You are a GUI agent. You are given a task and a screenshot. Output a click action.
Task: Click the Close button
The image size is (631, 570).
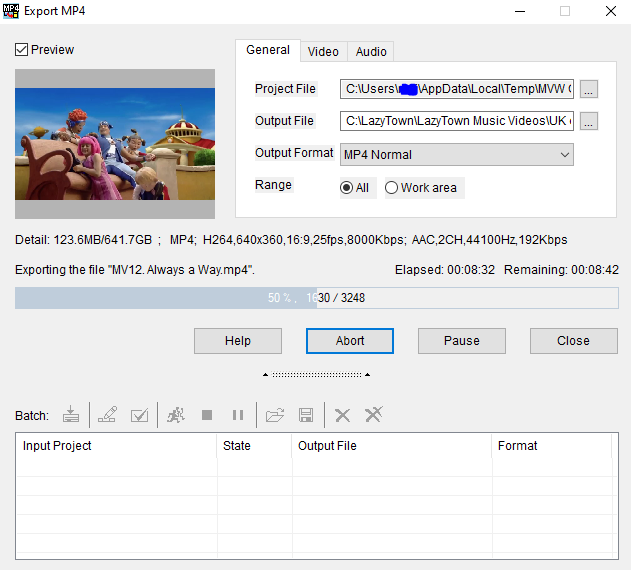click(573, 341)
